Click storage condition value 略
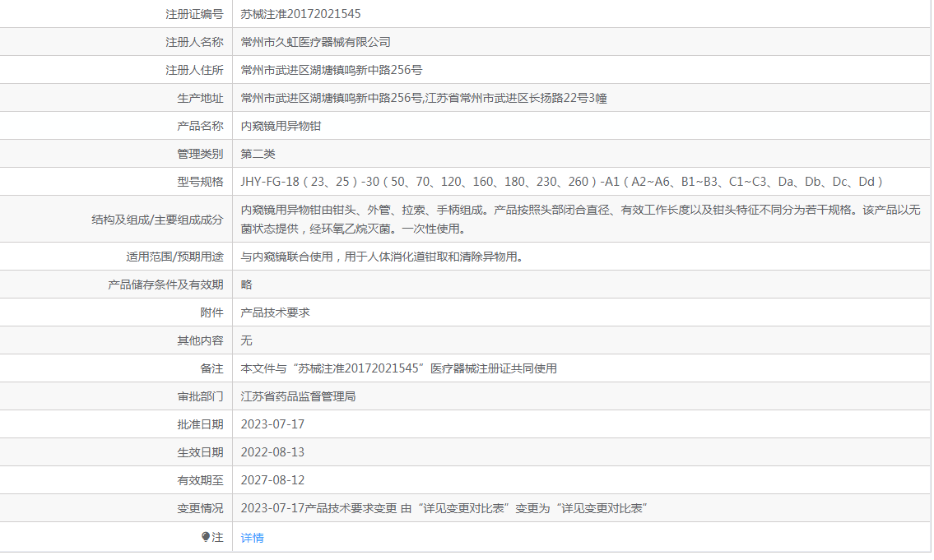This screenshot has height=560, width=934. [246, 285]
